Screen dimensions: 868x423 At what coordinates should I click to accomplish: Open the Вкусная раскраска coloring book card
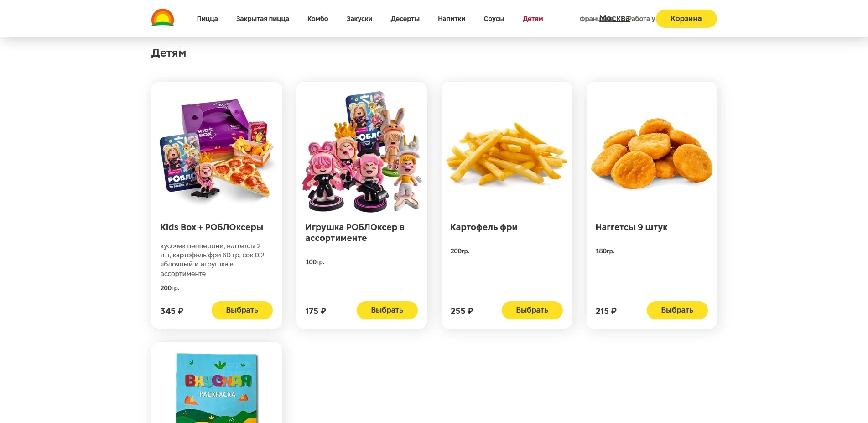coord(217,383)
